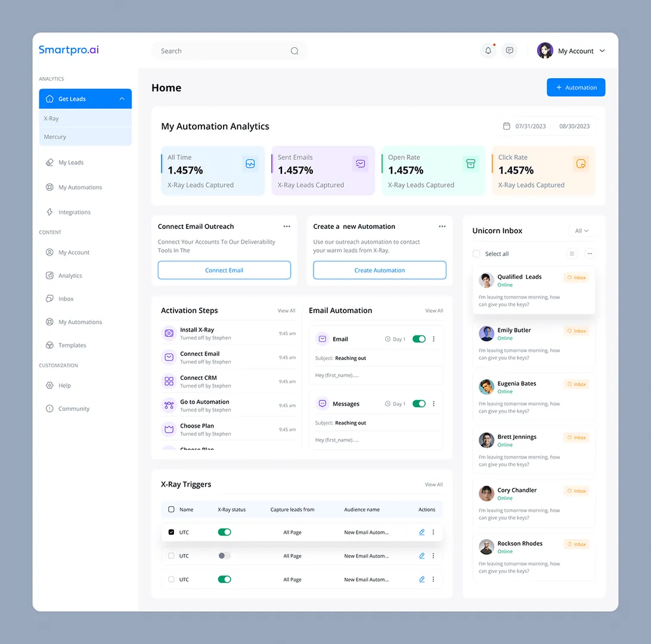651x644 pixels.
Task: Click the Messages automation kebab menu
Action: click(x=433, y=404)
